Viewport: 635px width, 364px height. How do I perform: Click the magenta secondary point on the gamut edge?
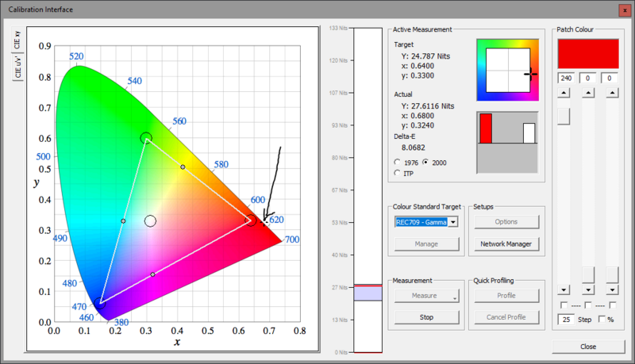pyautogui.click(x=152, y=274)
